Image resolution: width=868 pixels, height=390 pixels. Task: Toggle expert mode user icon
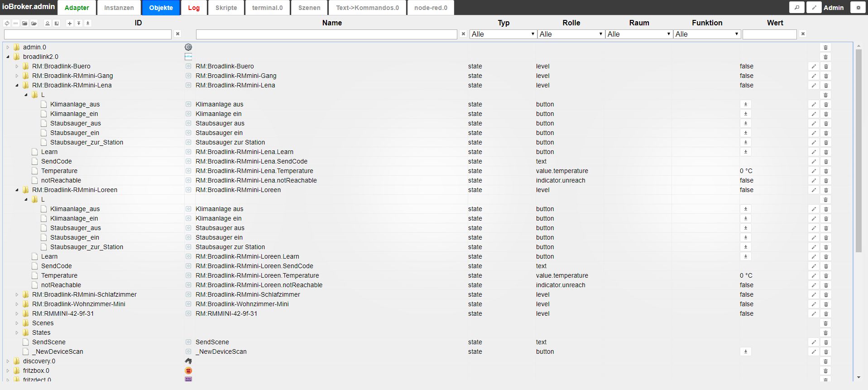tap(48, 23)
